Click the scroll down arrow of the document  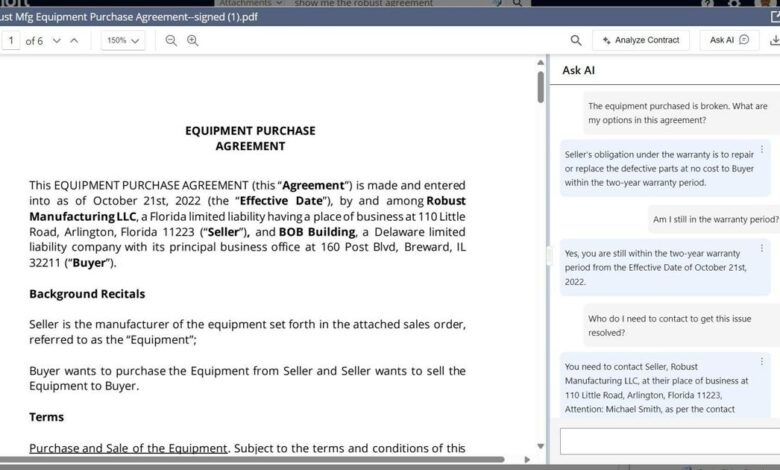541,446
